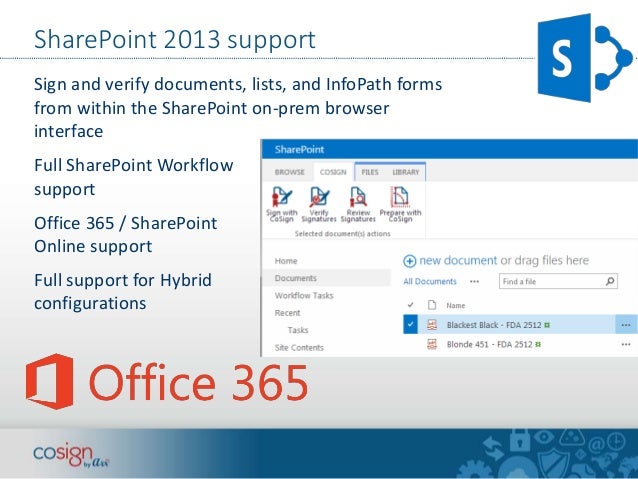Click green new-item badge on Blackest Black
The width and height of the screenshot is (638, 479).
[547, 325]
